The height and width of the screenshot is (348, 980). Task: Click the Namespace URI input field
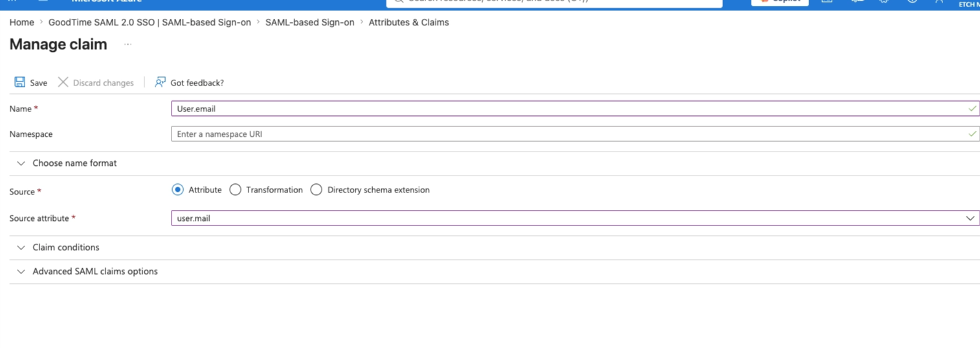point(575,133)
